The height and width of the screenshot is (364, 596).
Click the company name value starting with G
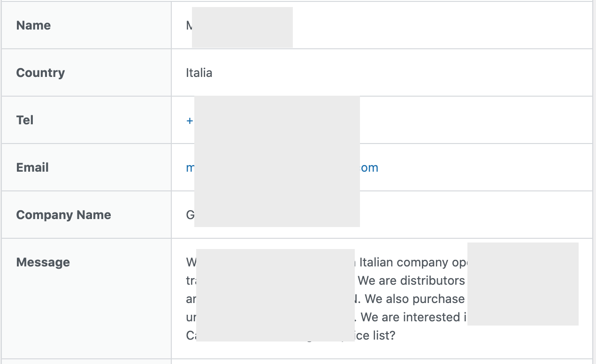click(190, 215)
